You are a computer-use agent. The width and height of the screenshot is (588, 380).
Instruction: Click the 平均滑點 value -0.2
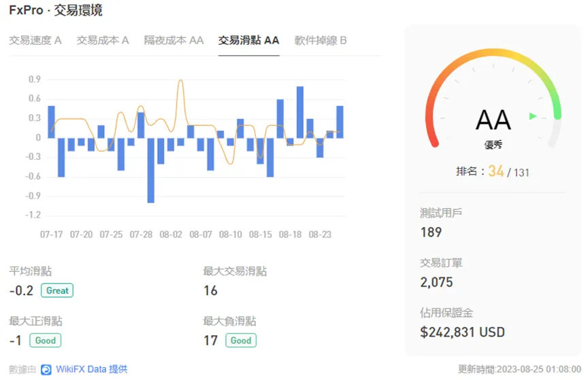point(21,290)
